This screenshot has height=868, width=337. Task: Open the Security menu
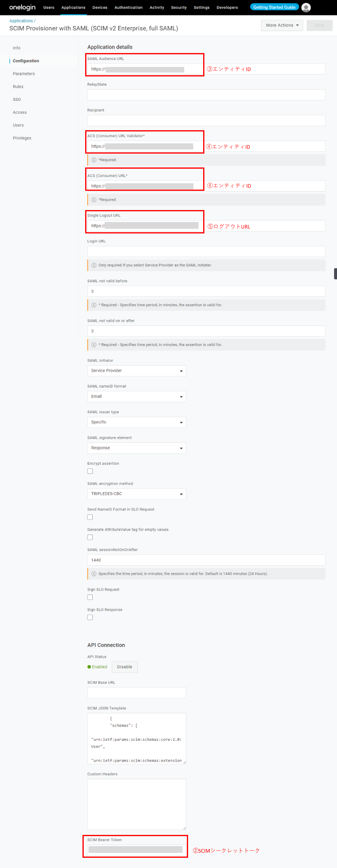pyautogui.click(x=179, y=7)
